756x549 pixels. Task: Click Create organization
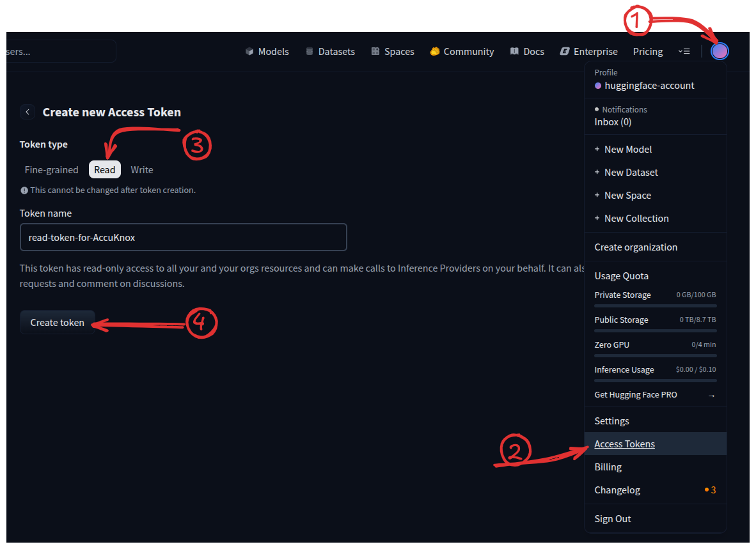655,247
